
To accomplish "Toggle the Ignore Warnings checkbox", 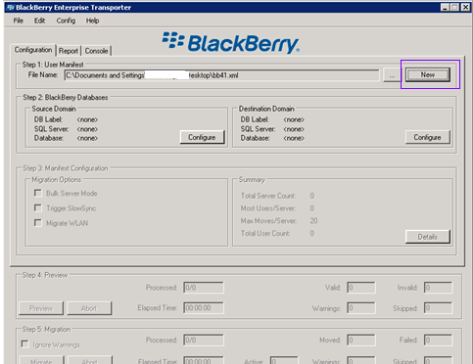I will tap(25, 344).
